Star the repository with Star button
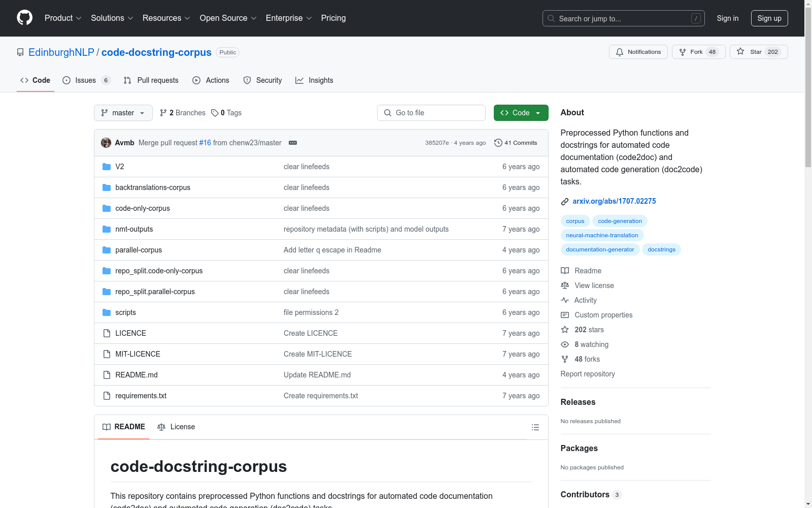Image resolution: width=812 pixels, height=508 pixels. [759, 52]
